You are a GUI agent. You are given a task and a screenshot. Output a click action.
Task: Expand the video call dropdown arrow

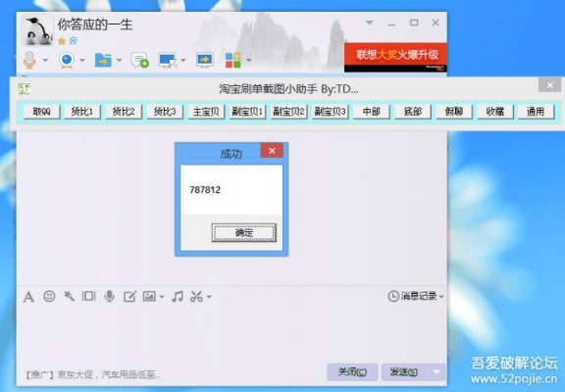coord(82,60)
